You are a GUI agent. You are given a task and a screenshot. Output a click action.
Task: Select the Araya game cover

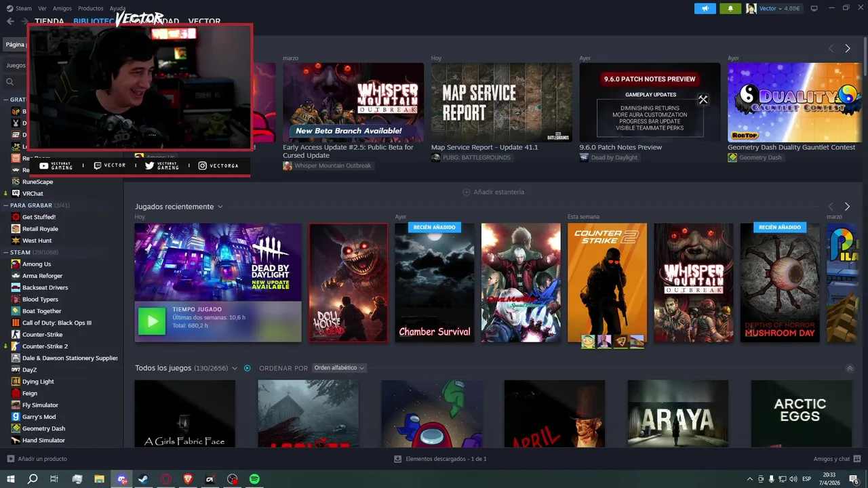point(678,413)
